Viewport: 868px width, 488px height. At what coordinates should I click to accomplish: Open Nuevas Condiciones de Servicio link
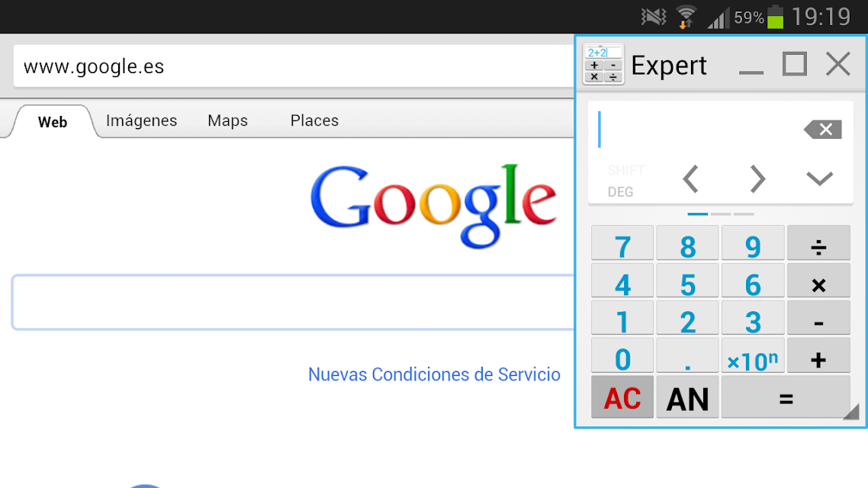coord(434,374)
